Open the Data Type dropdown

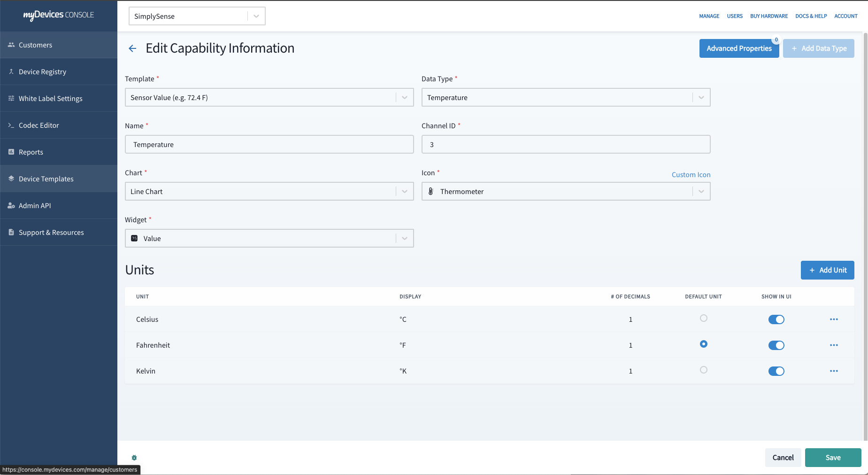coord(701,98)
